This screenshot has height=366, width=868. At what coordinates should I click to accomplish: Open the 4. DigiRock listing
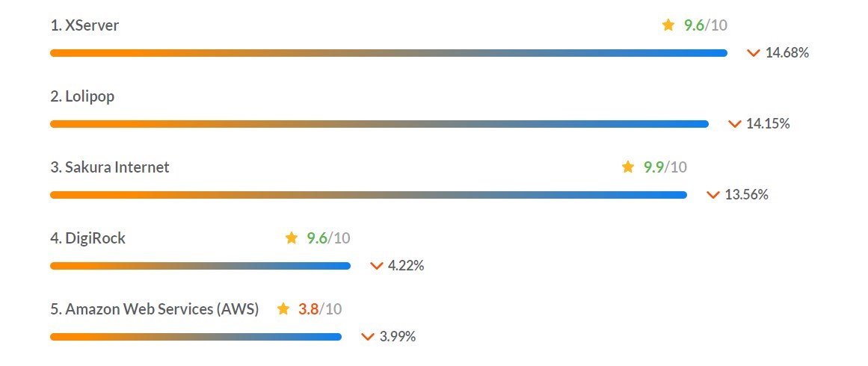pyautogui.click(x=88, y=238)
